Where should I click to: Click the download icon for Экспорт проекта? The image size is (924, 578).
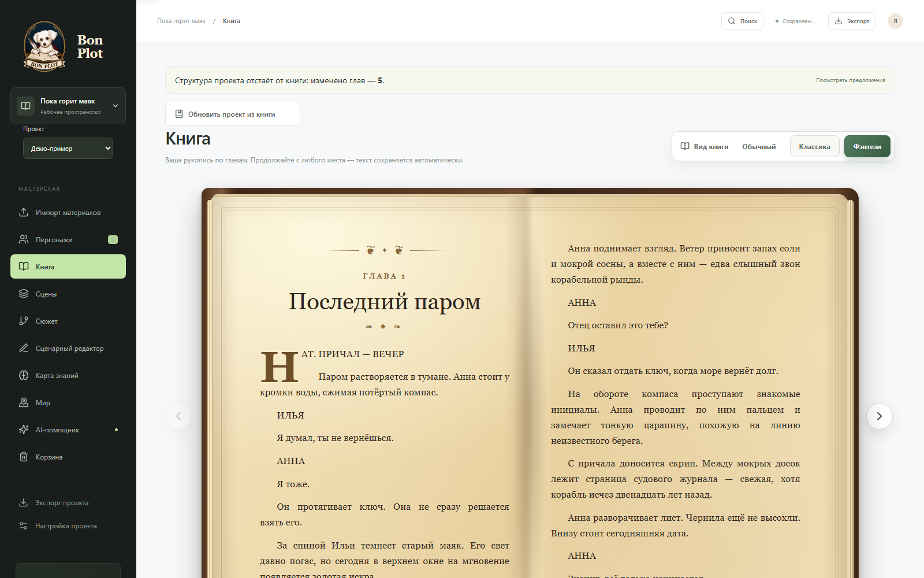24,502
